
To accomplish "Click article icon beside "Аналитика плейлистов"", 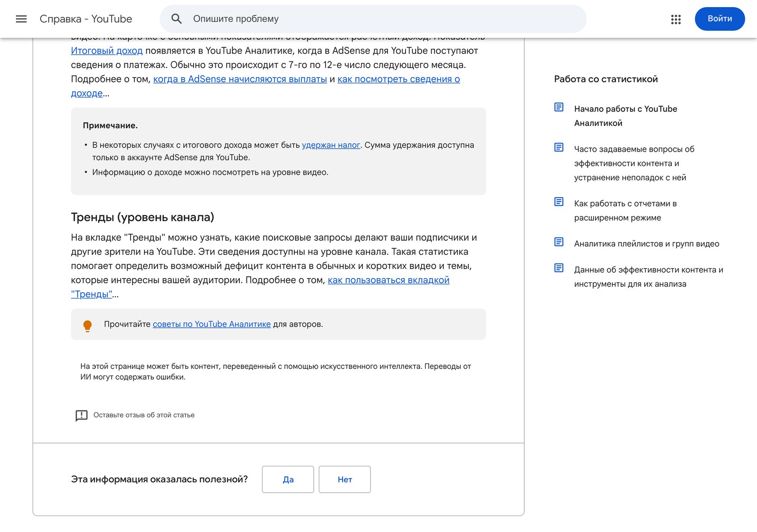I will [x=559, y=242].
